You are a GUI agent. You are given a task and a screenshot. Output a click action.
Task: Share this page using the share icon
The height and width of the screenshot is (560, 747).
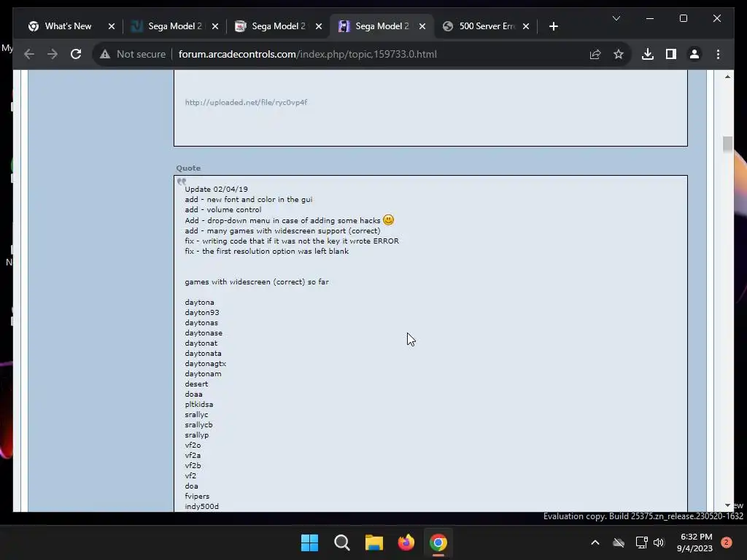[x=595, y=54]
